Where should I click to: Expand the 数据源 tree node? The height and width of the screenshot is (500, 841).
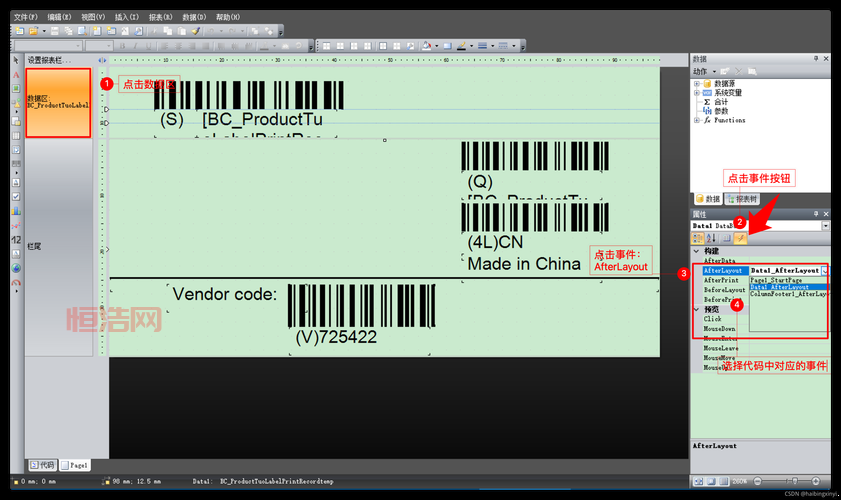point(697,84)
